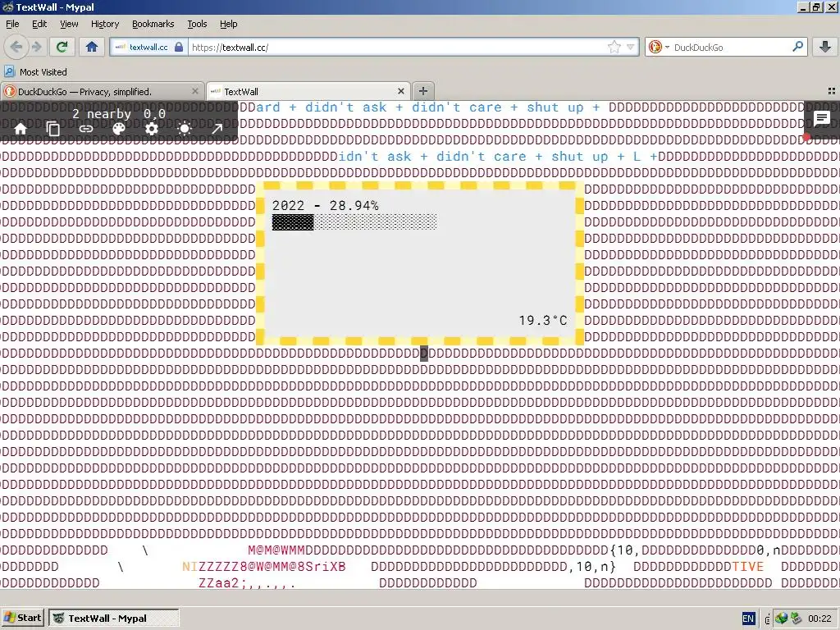Open the Tools menu
The width and height of the screenshot is (840, 630).
(197, 24)
